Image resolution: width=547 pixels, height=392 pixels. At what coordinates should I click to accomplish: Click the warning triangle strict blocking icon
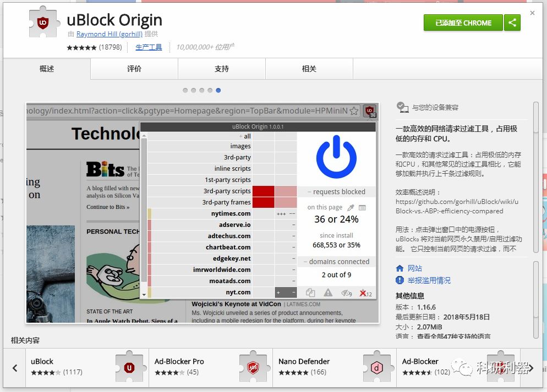(x=328, y=292)
